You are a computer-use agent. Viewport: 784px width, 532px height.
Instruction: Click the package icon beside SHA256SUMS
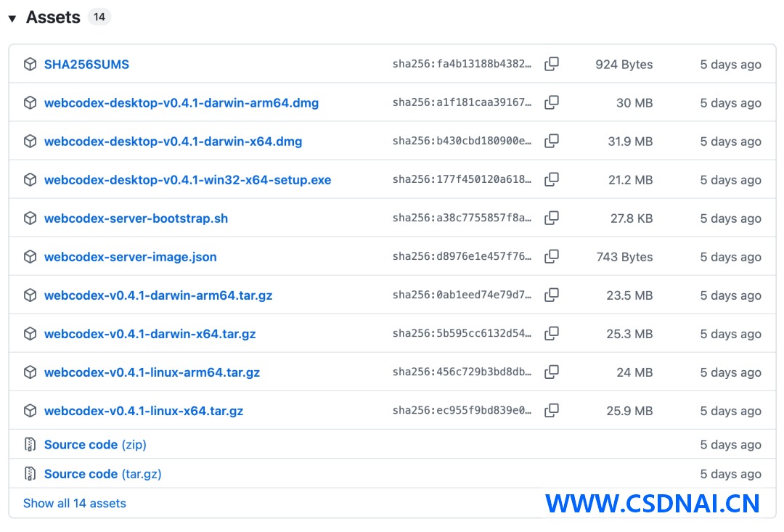pyautogui.click(x=30, y=64)
